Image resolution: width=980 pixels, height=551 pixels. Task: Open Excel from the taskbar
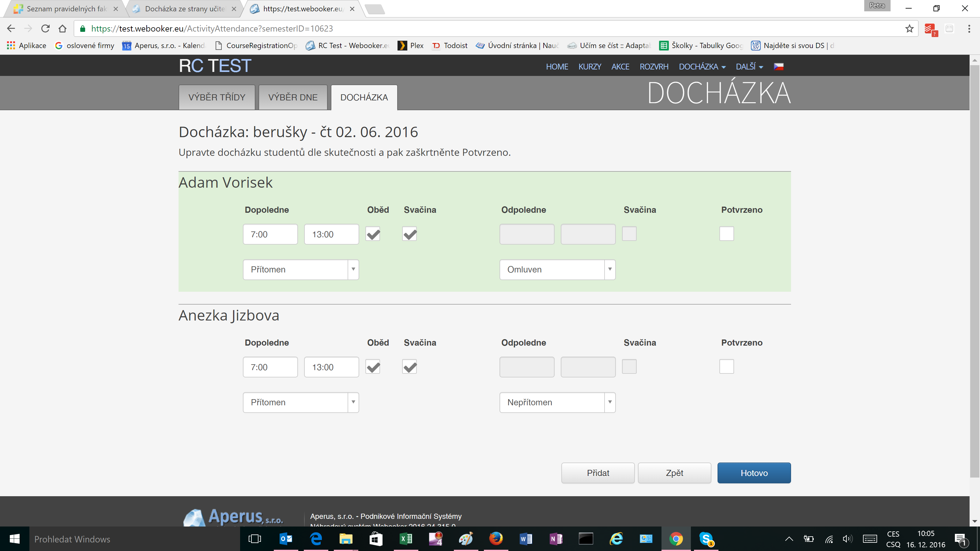click(406, 538)
